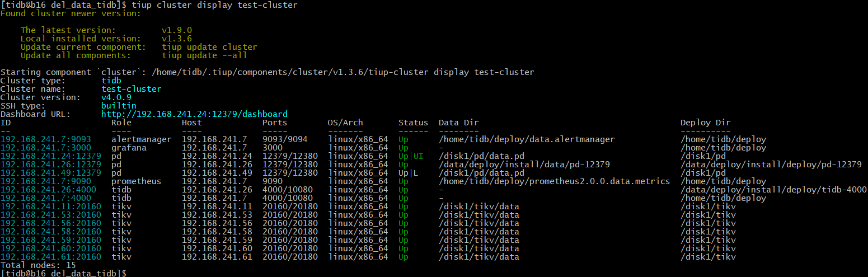The image size is (868, 277).
Task: Select the ID 192.168.241.61:20160
Action: 51,257
